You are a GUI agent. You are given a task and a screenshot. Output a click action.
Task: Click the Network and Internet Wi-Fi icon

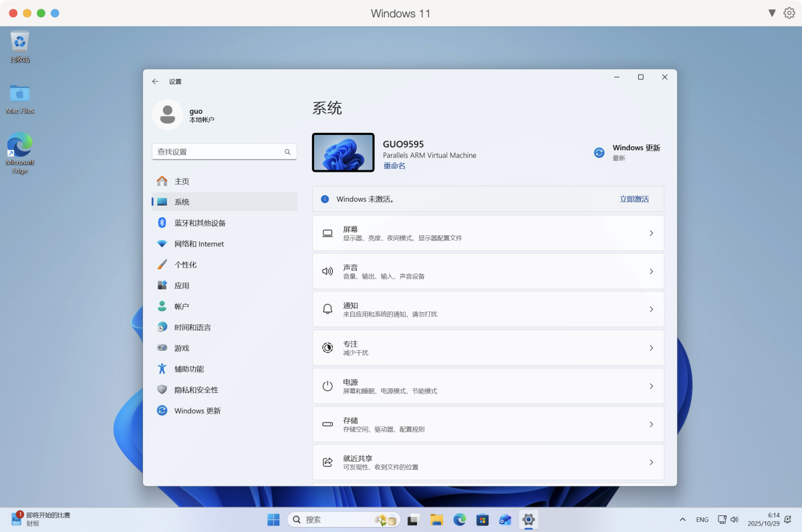tap(162, 244)
